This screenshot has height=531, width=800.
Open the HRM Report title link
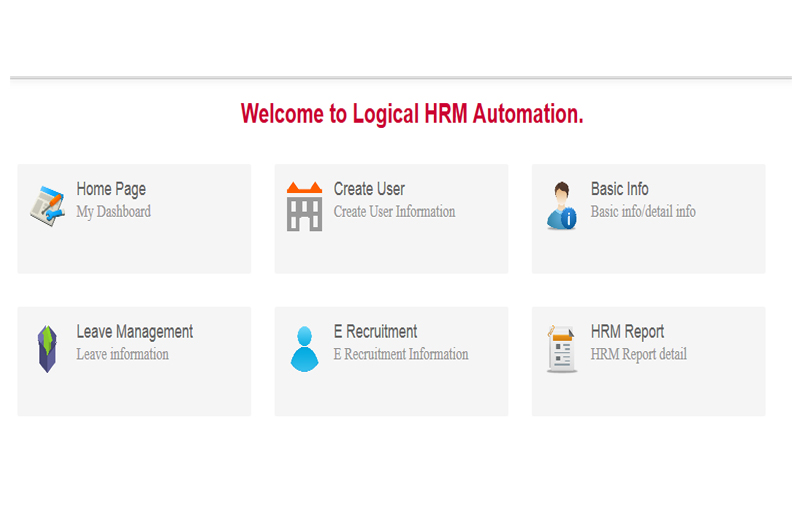627,332
